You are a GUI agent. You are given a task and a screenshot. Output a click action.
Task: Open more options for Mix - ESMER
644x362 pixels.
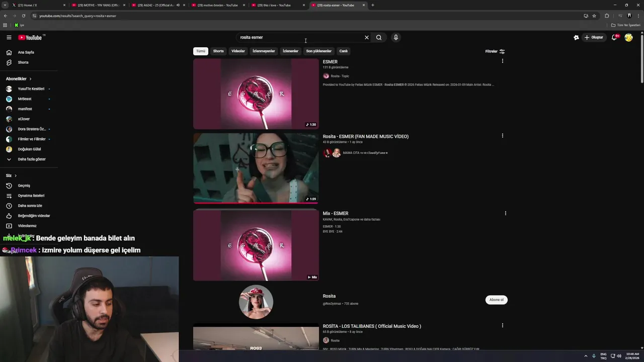[506, 213]
